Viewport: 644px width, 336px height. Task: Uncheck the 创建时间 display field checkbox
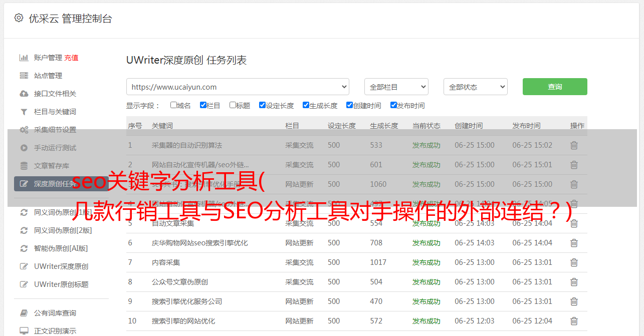pos(349,105)
